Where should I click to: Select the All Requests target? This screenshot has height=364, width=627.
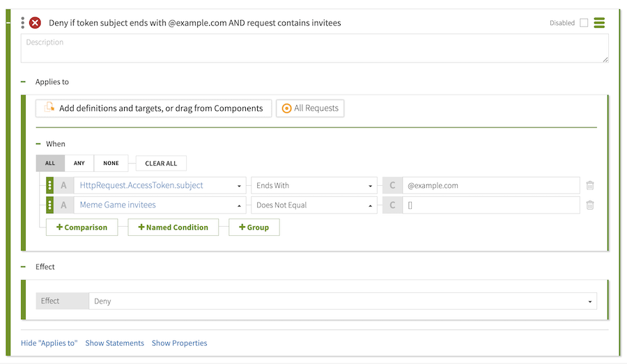click(x=310, y=109)
